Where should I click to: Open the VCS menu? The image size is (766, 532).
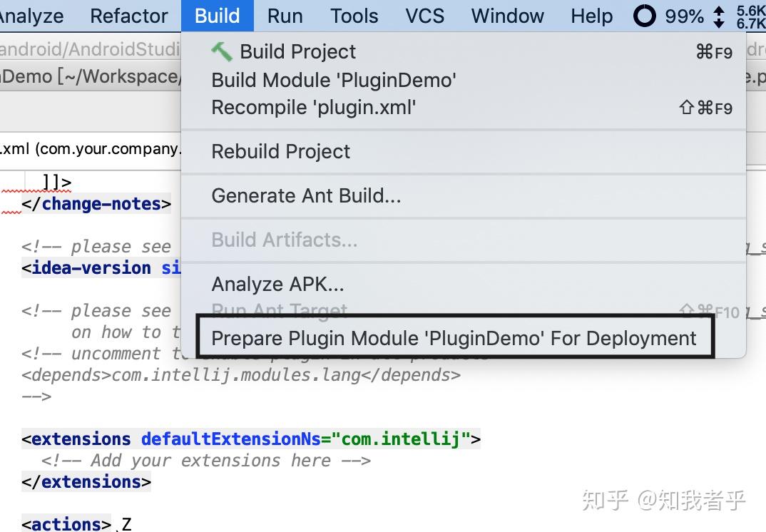(424, 16)
